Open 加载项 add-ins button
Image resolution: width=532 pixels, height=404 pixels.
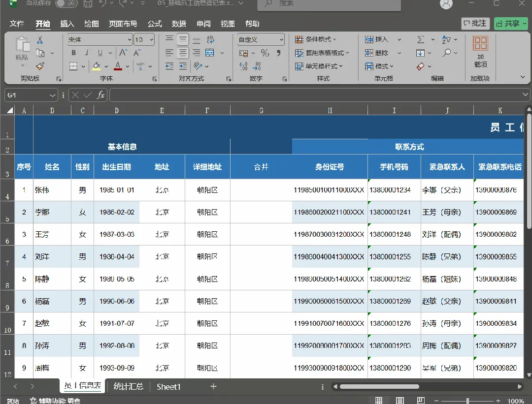coord(480,52)
